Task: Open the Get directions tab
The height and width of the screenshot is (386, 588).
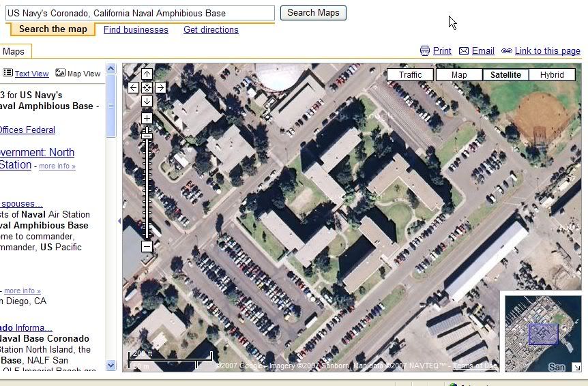Action: pyautogui.click(x=211, y=30)
